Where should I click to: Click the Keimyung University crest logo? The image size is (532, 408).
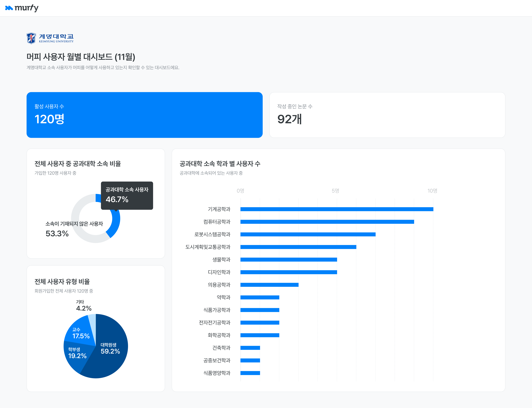coord(31,38)
